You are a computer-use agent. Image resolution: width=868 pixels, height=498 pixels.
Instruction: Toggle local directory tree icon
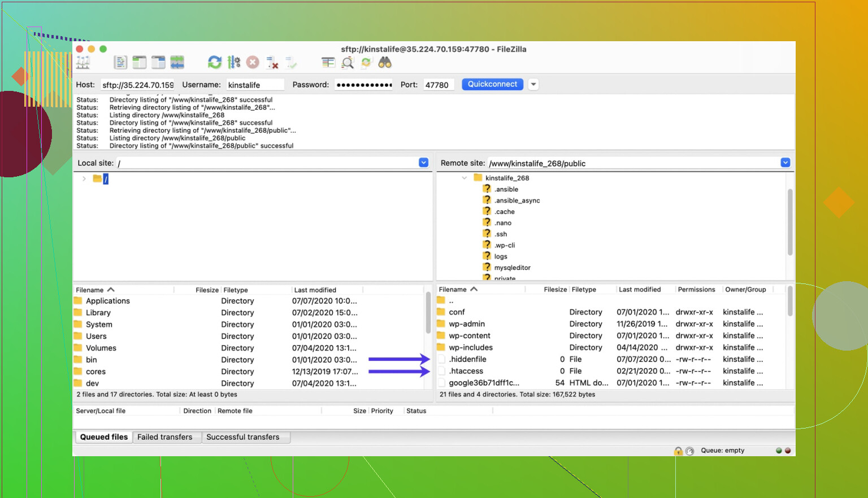(x=139, y=62)
